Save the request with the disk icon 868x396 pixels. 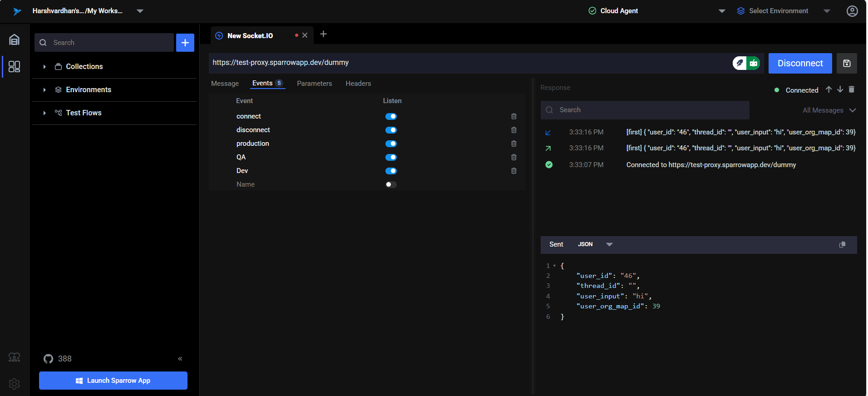847,63
